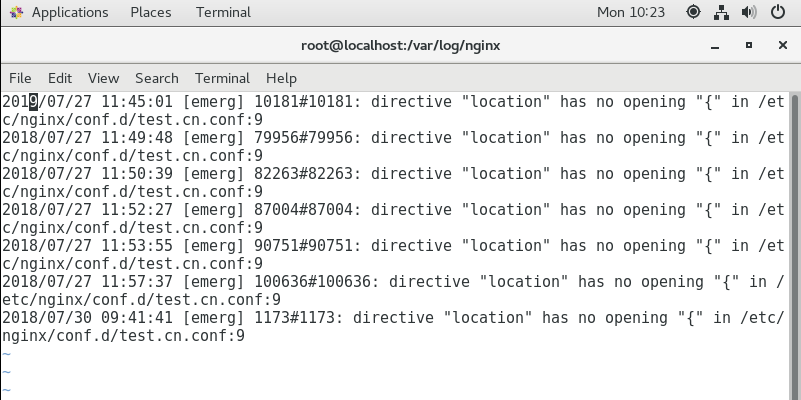Click nginx/conf.d/test.cn.conf:9 on last log line
This screenshot has width=801, height=400.
(123, 336)
